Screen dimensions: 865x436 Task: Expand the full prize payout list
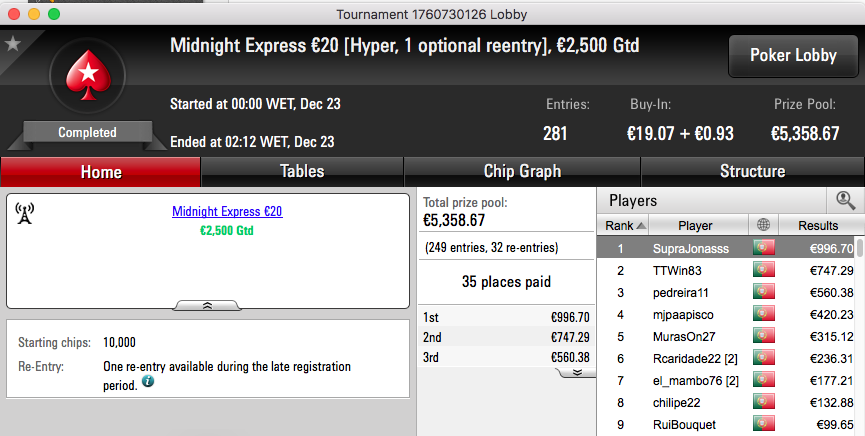[x=577, y=373]
